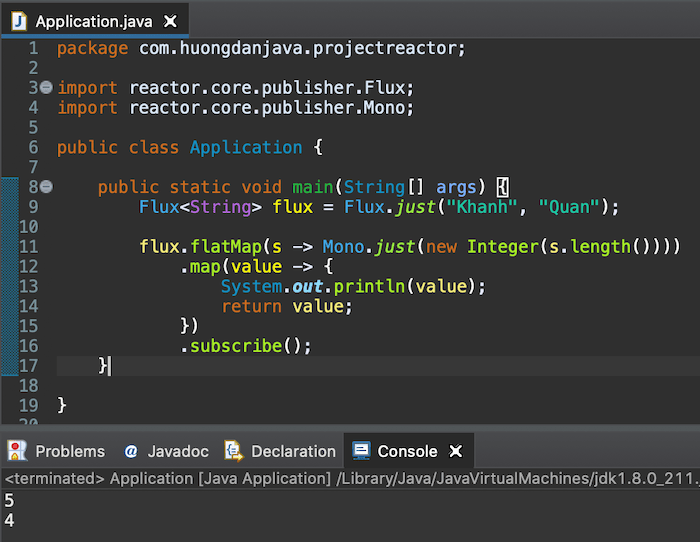Click line number 11 in the gutter

[29, 246]
